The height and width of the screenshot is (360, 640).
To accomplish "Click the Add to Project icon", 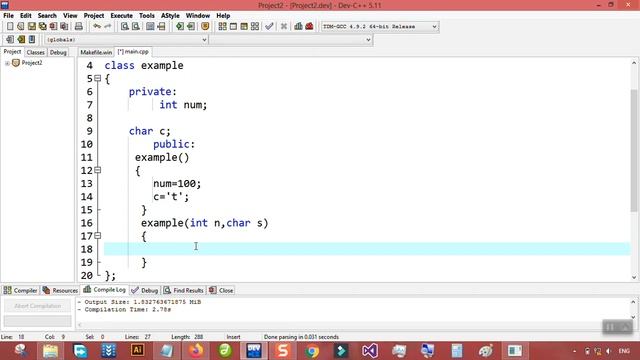I will click(x=10, y=40).
